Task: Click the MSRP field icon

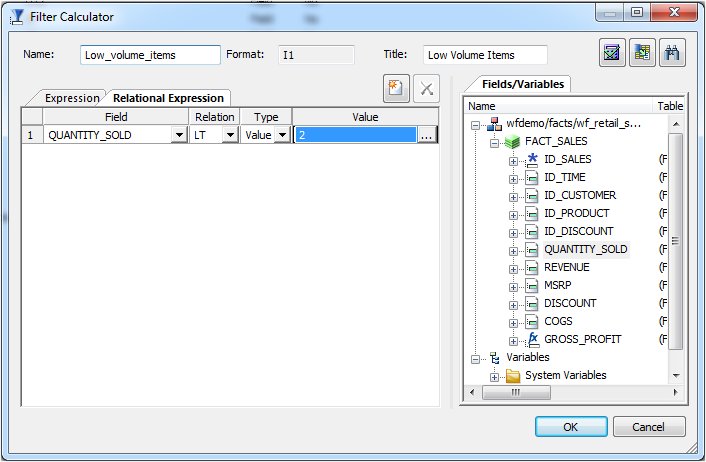Action: 532,286
